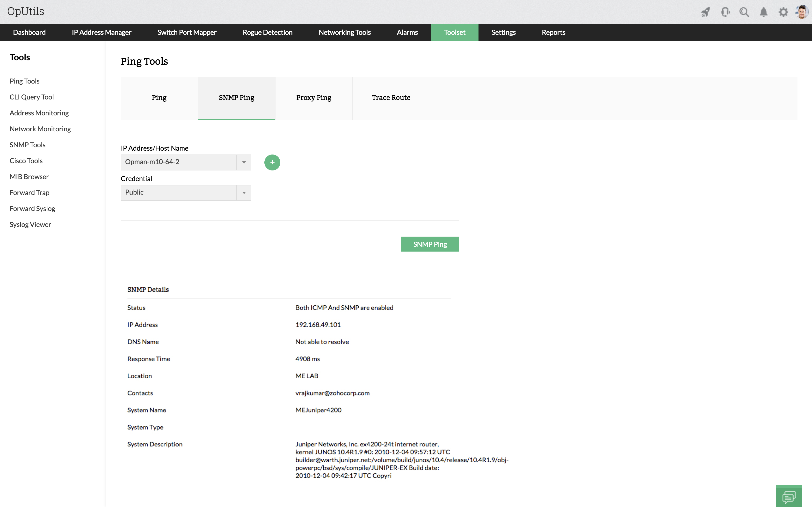
Task: Select the Ping tab
Action: [x=159, y=98]
